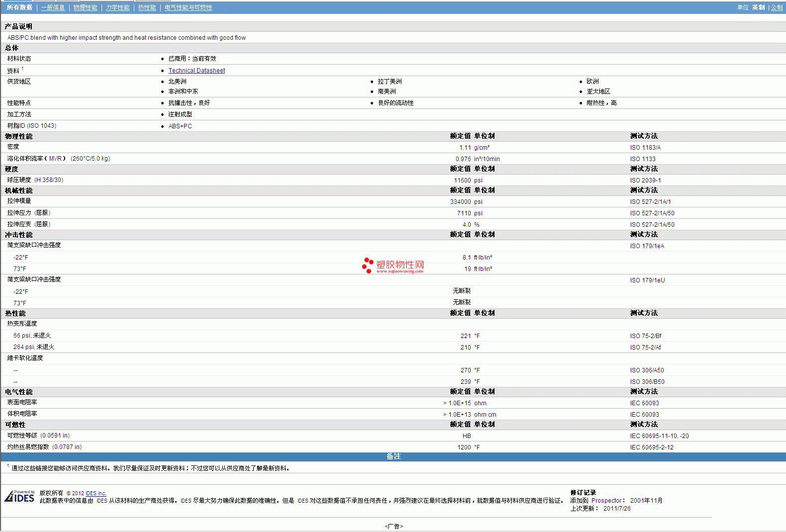Click the 备注 notes header bar
Image resolution: width=786 pixels, height=532 pixels.
pos(393,456)
